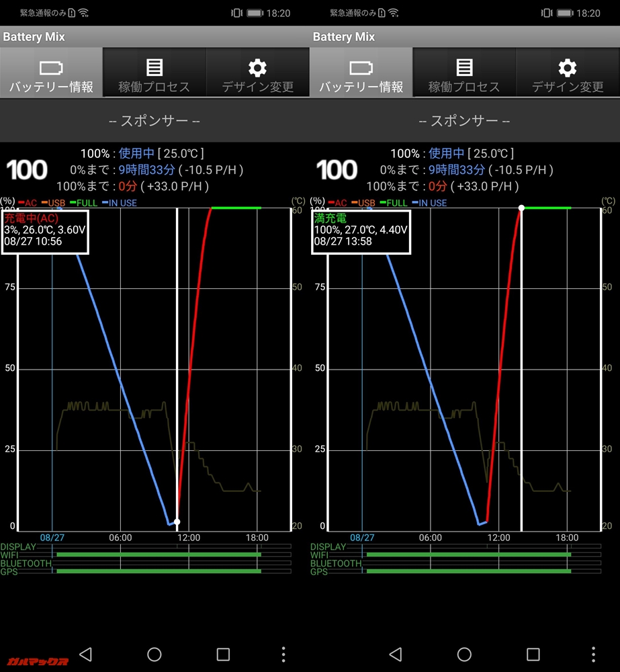Open デザイン変更 tab on right screen
Image resolution: width=620 pixels, height=672 pixels.
point(568,73)
